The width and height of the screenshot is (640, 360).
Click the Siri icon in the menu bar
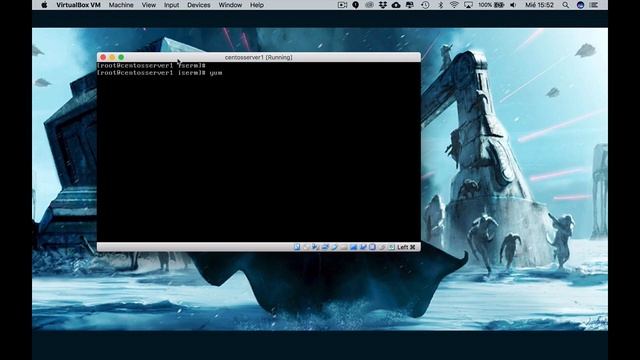coord(580,5)
